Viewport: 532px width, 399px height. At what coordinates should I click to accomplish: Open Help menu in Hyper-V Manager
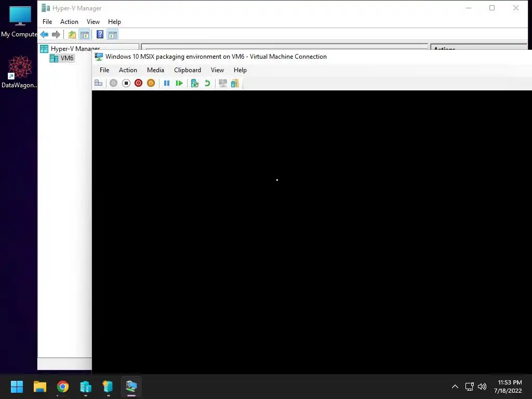coord(114,22)
